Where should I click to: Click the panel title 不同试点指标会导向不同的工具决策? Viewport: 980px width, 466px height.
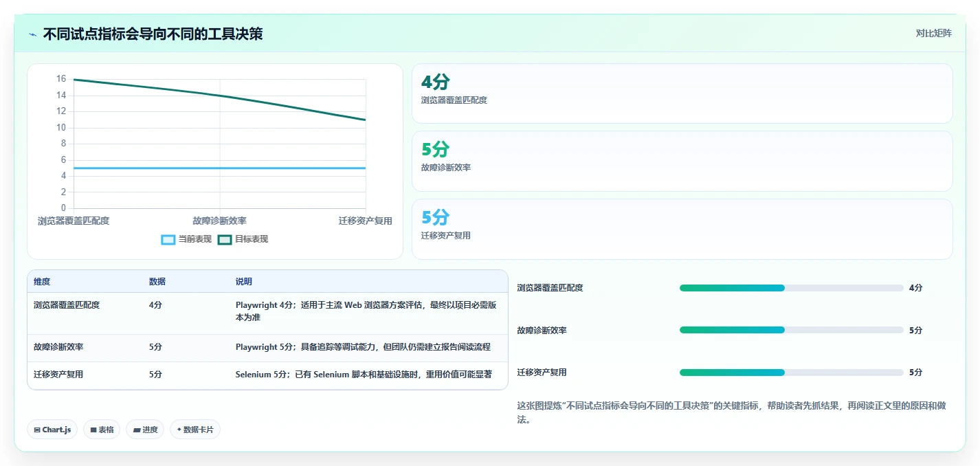[153, 34]
